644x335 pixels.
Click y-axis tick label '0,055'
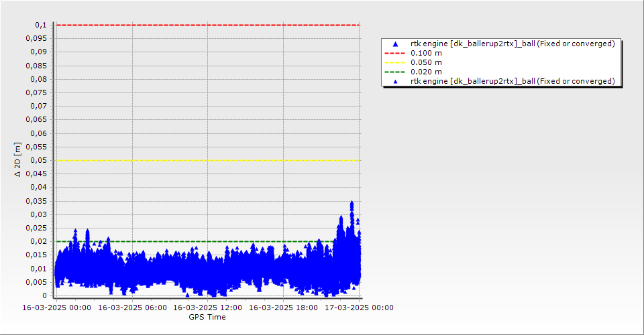(36, 147)
